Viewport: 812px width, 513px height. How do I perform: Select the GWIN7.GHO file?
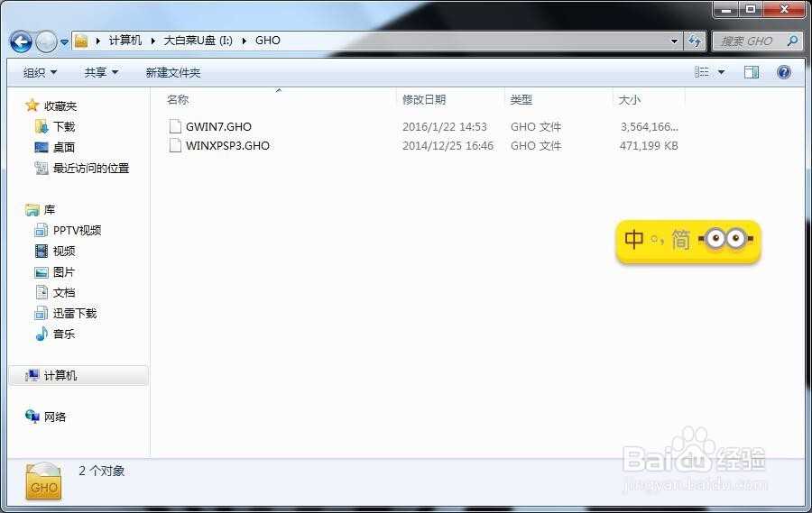pyautogui.click(x=218, y=126)
